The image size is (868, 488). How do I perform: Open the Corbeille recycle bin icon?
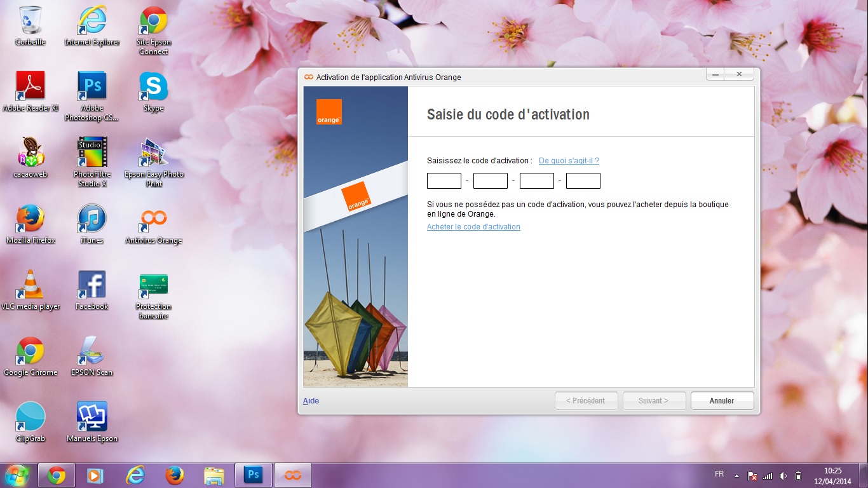31,26
